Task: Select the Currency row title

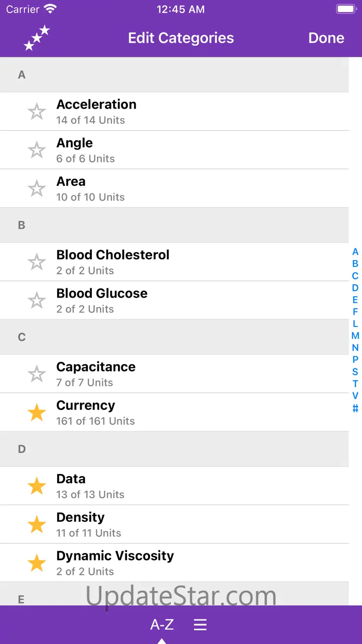Action: [x=86, y=405]
